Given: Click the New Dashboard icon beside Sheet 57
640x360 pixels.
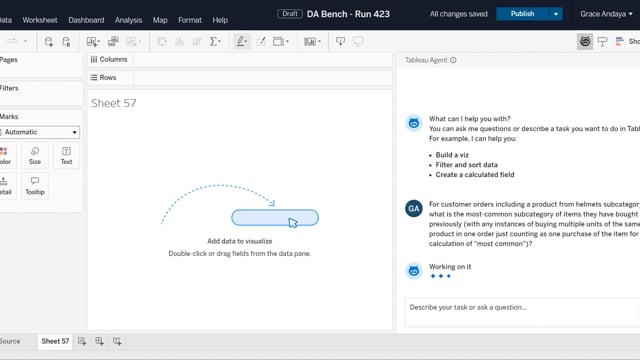Looking at the screenshot, I should click(x=99, y=341).
